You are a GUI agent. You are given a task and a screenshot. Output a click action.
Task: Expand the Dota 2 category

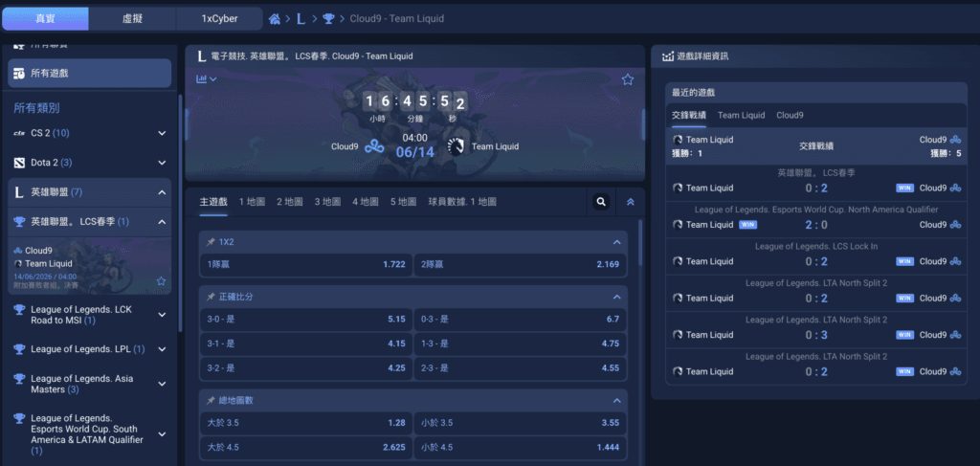point(162,163)
